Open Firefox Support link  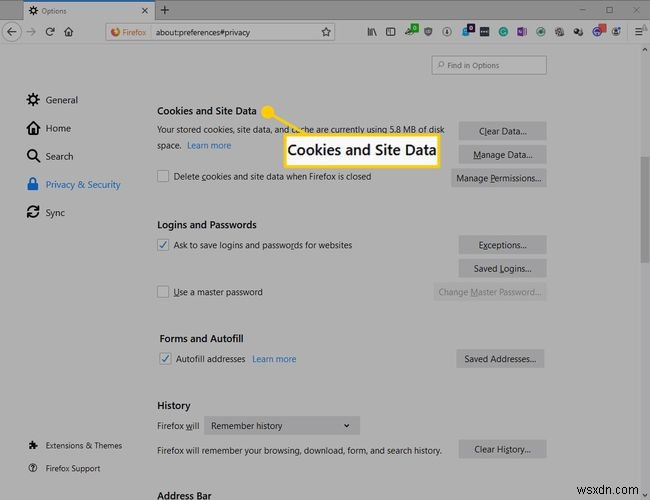[65, 468]
